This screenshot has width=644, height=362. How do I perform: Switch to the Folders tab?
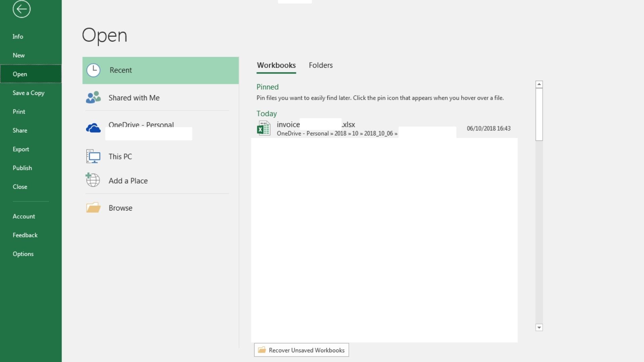321,65
